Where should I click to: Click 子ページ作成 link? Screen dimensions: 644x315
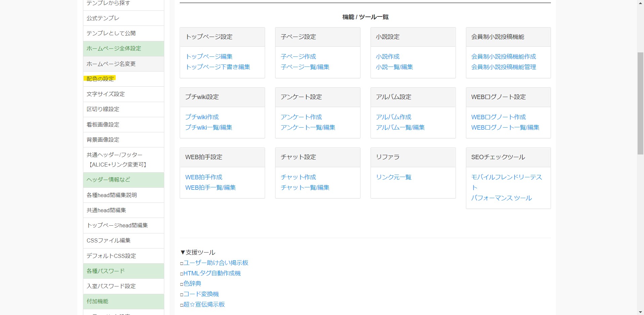click(298, 56)
